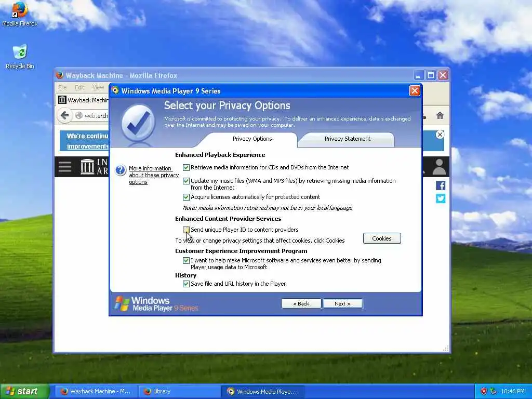This screenshot has width=532, height=399.
Task: Click the globe icon in Firefox address bar
Action: (x=79, y=116)
